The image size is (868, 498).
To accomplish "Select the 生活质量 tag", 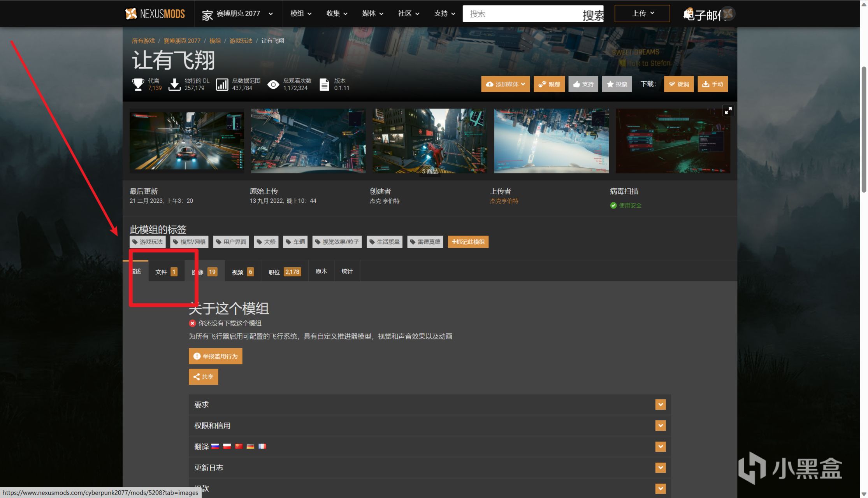I will click(385, 242).
